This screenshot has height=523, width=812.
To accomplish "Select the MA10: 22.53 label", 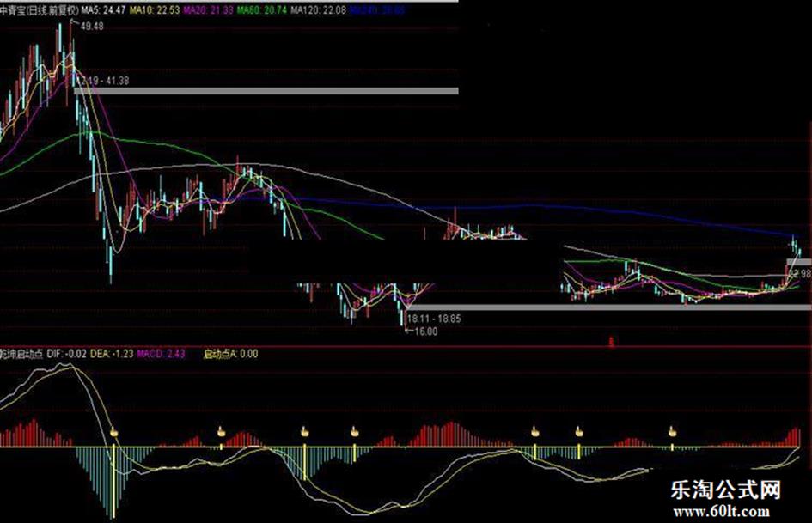I will click(x=155, y=9).
